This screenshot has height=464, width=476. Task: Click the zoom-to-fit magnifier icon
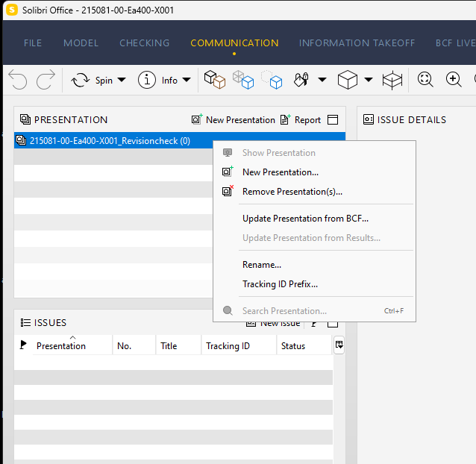[425, 79]
